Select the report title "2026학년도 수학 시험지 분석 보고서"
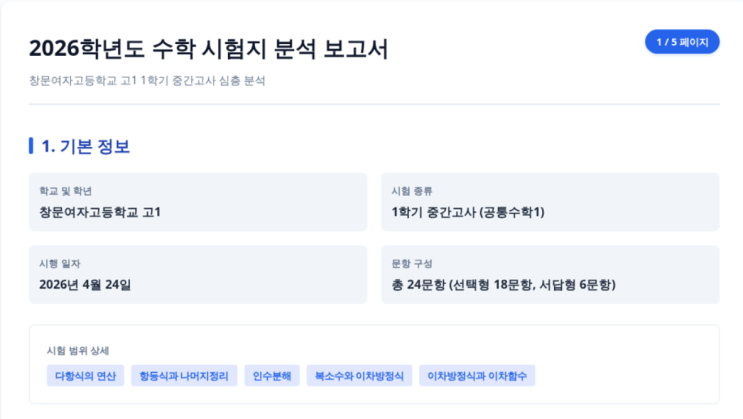743x419 pixels. pyautogui.click(x=208, y=49)
